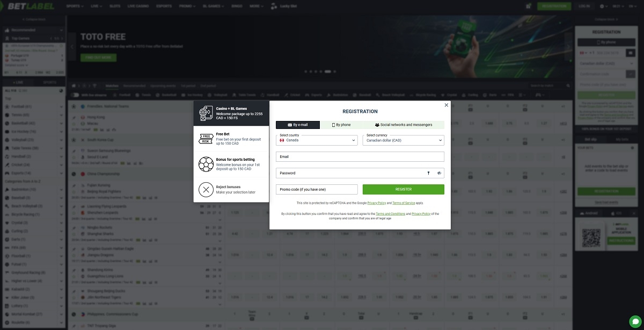The image size is (644, 330).
Task: Choose the Reject bonuses option
Action: [x=231, y=189]
